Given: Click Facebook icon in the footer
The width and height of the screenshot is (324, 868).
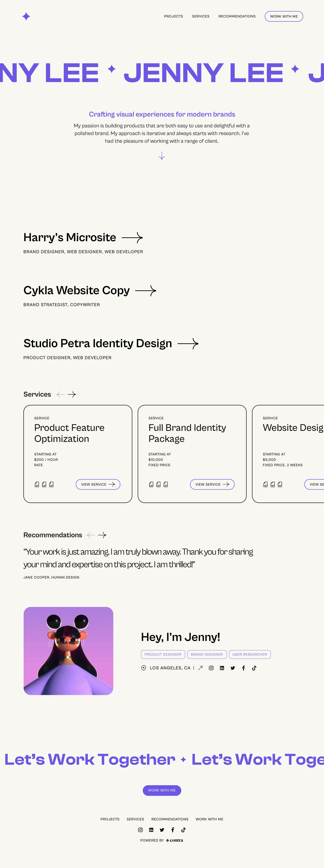Looking at the screenshot, I should pyautogui.click(x=173, y=830).
